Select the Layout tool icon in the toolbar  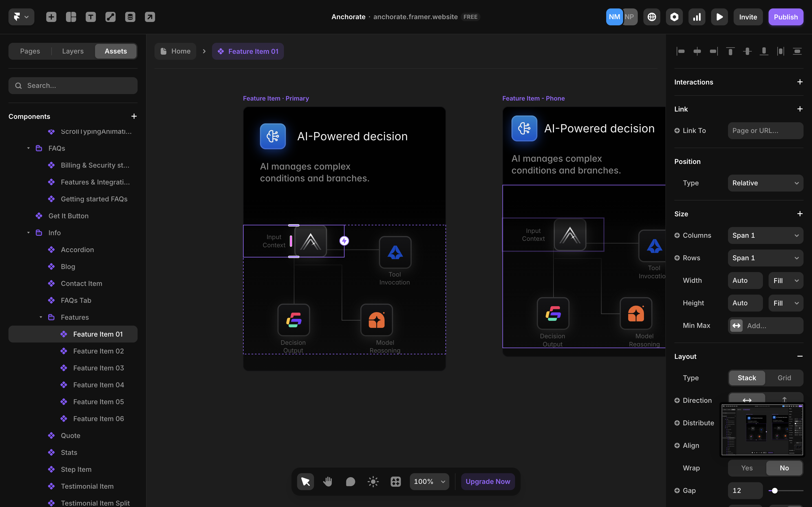(71, 17)
